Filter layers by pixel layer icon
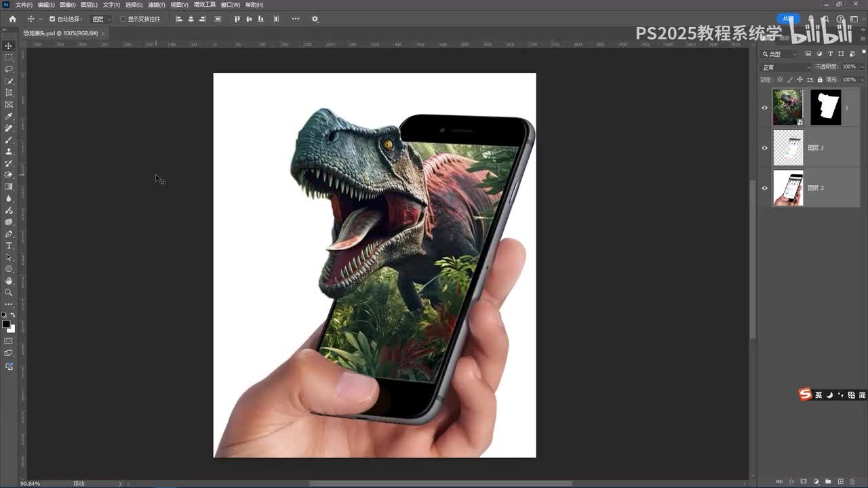The height and width of the screenshot is (488, 868). pos(808,54)
